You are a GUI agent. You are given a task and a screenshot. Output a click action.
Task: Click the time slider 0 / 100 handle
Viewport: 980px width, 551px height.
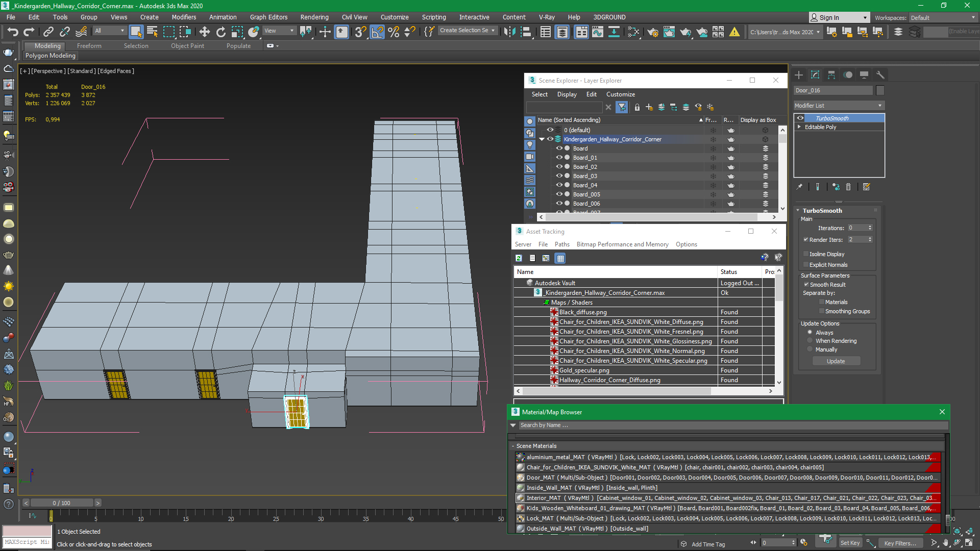tap(61, 503)
